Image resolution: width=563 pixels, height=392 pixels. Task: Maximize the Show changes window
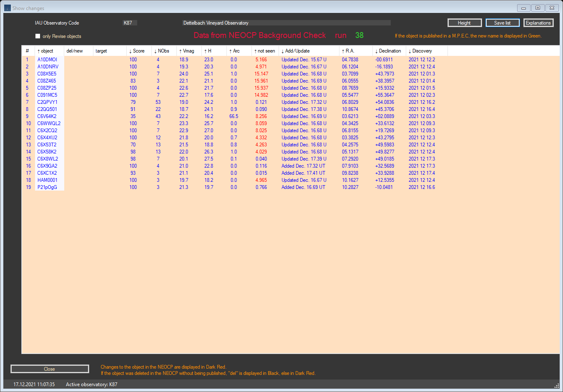538,8
